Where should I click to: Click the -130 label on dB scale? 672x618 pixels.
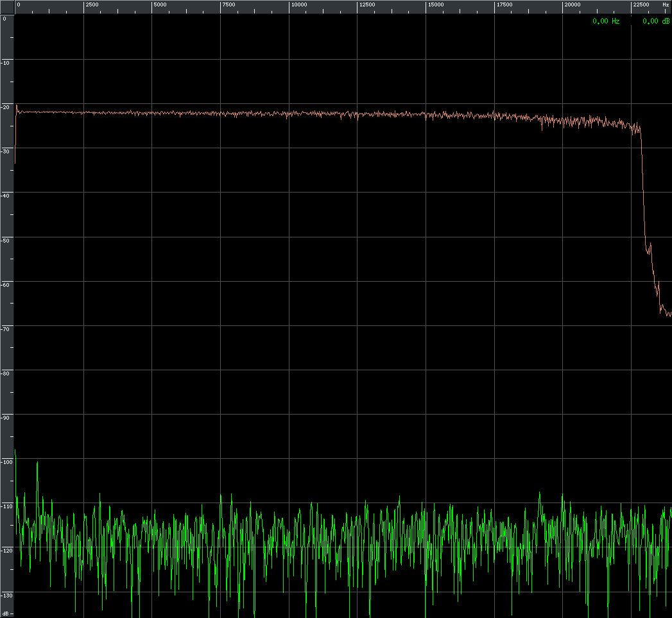tap(7, 596)
